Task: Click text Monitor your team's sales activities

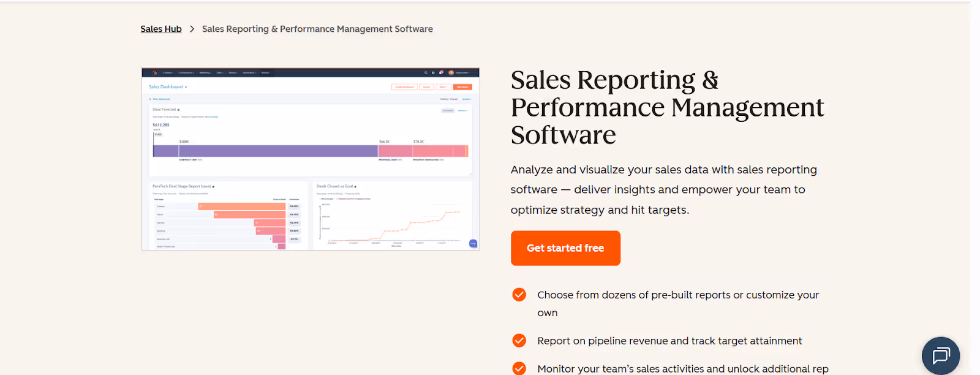Action: [683, 368]
